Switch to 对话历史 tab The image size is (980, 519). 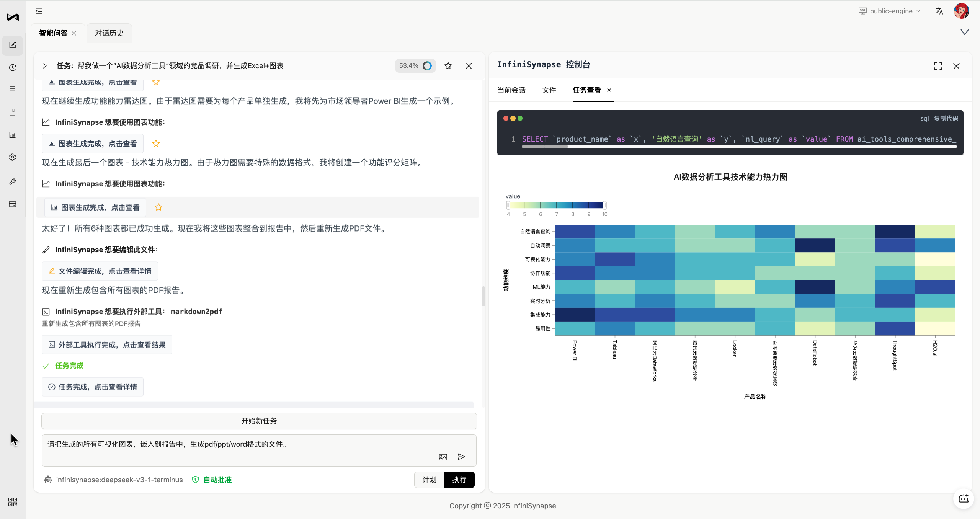tap(109, 33)
